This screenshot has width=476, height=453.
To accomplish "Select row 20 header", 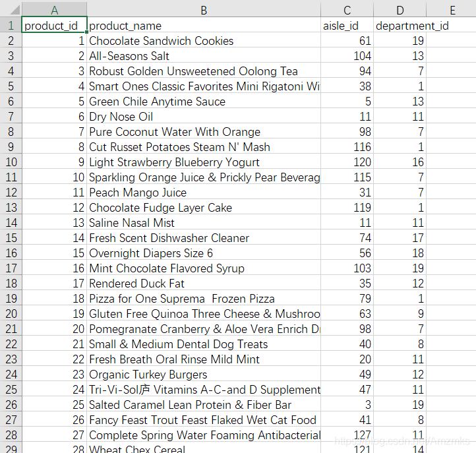I will click(x=11, y=313).
